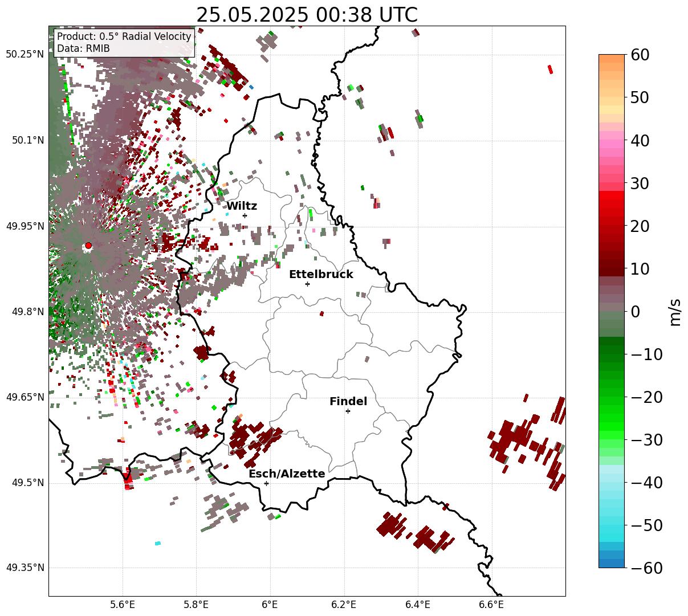Click the 'Product: 0.5° Radial Velocity' label
Screen dimensions: 688x616
pos(124,37)
